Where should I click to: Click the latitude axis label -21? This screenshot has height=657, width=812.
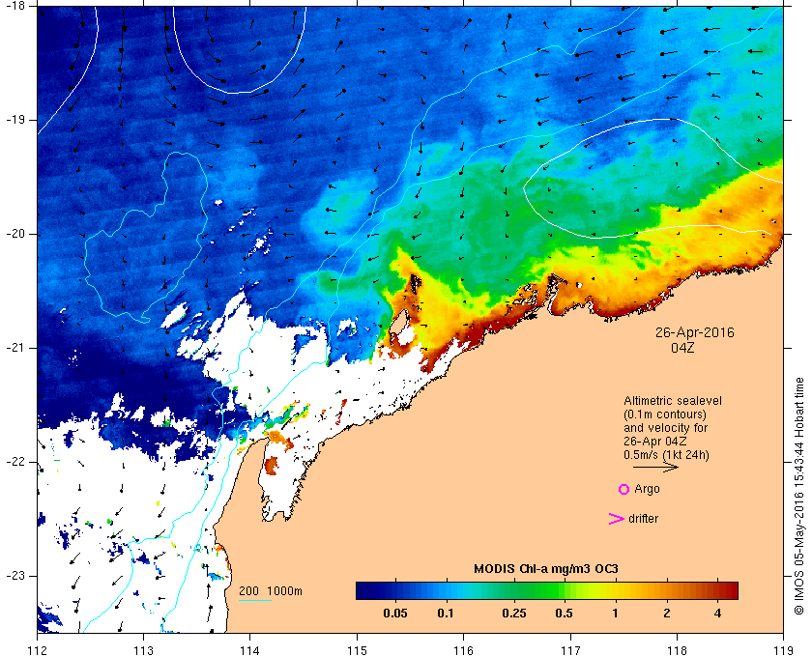[14, 348]
